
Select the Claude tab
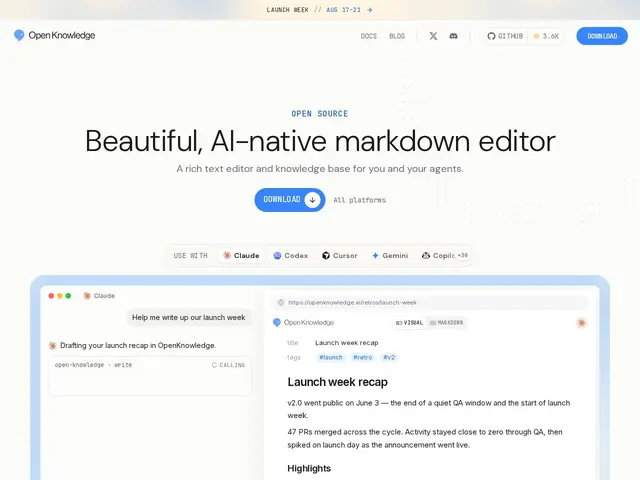click(241, 256)
